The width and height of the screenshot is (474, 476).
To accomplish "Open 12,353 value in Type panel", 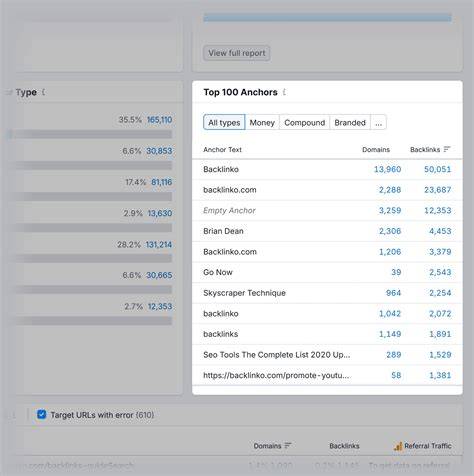I will point(160,306).
